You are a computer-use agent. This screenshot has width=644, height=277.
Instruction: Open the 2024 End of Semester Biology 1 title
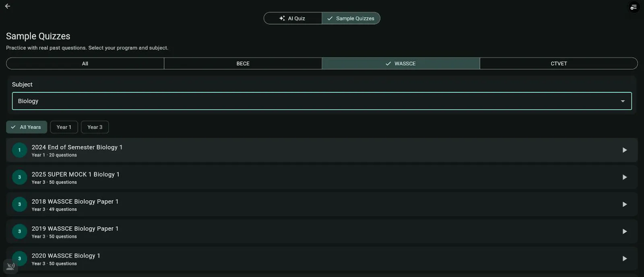tap(77, 147)
